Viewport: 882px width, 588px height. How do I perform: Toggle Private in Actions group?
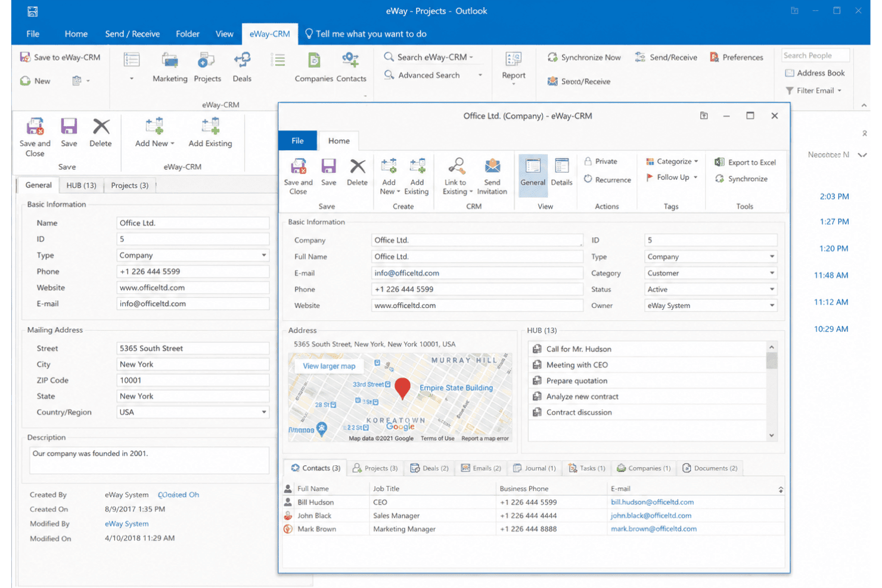601,161
